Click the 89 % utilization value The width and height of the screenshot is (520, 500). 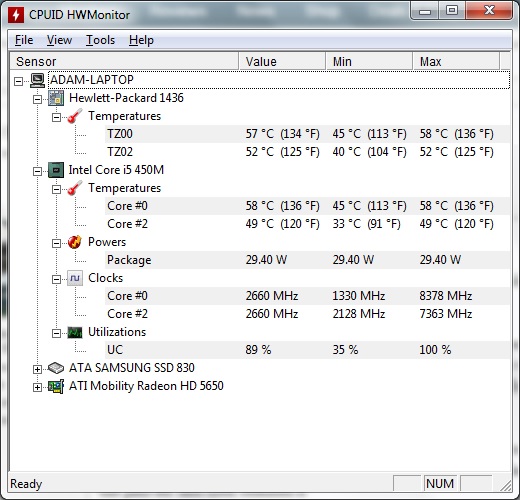[258, 350]
